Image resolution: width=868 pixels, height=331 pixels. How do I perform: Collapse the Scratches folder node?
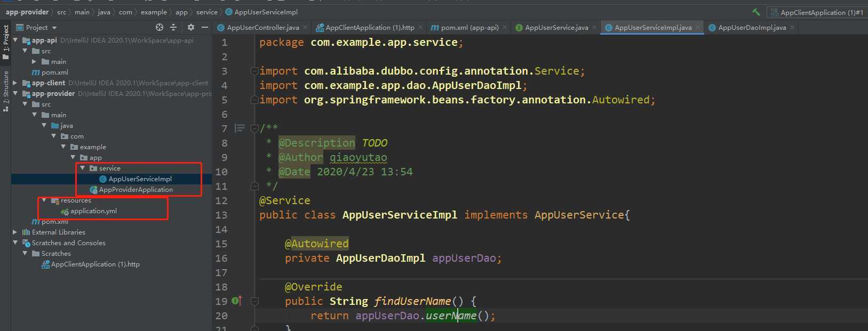(25, 253)
